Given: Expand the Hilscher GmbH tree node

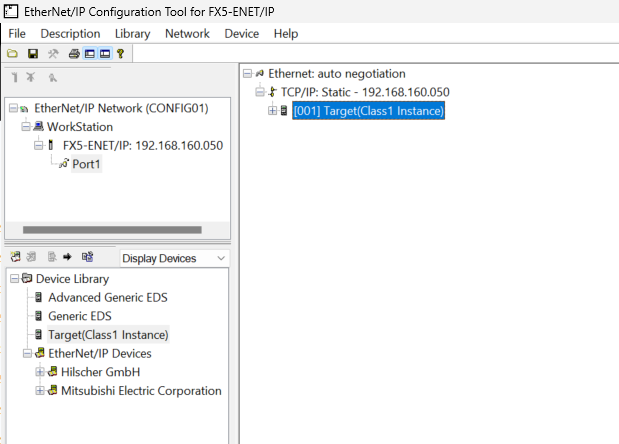Looking at the screenshot, I should 41,372.
